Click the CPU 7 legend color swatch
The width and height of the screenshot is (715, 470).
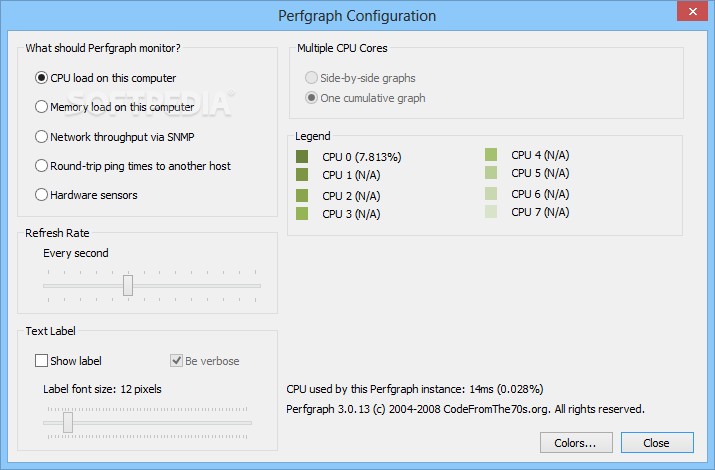point(491,212)
